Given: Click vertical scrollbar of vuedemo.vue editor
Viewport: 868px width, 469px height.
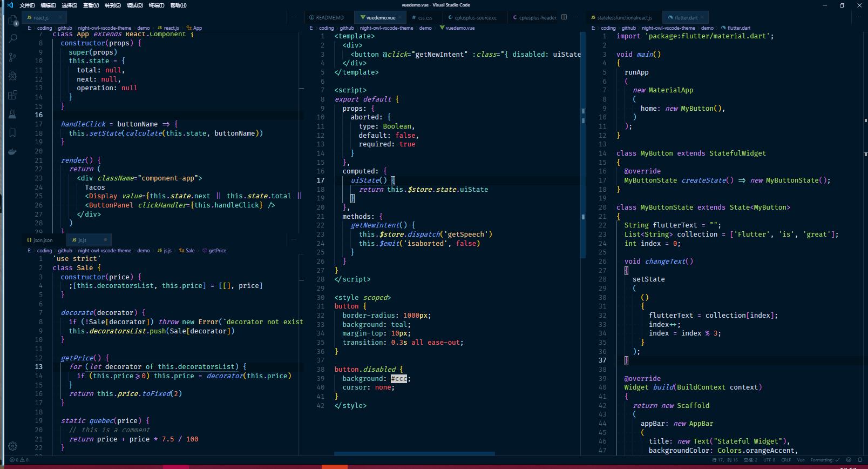Looking at the screenshot, I should pyautogui.click(x=583, y=145).
